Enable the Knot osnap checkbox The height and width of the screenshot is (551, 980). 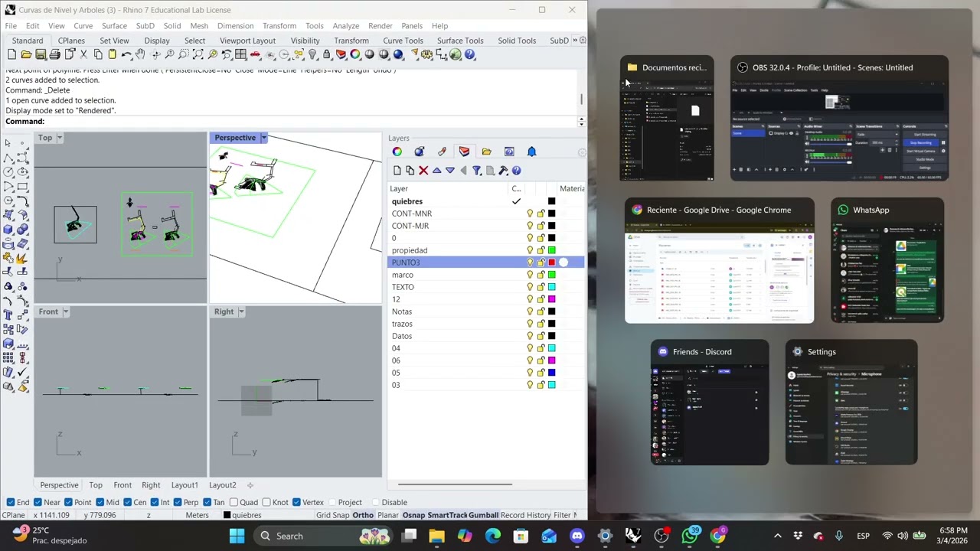[x=266, y=502]
